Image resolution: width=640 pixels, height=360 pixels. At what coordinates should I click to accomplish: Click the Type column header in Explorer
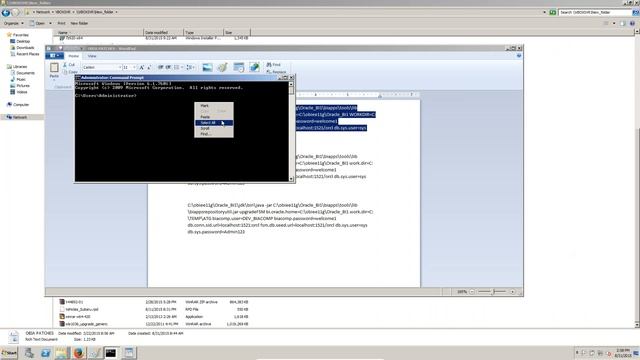point(203,32)
